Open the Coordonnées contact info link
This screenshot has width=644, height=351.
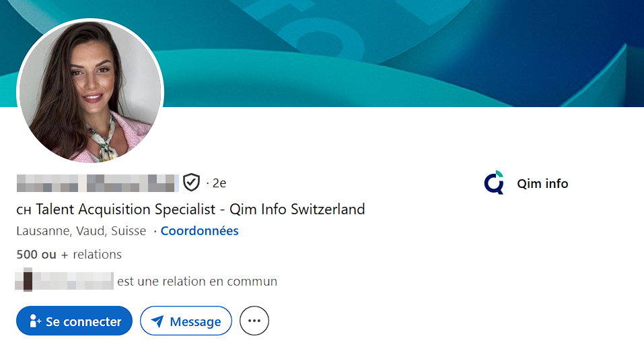(199, 231)
